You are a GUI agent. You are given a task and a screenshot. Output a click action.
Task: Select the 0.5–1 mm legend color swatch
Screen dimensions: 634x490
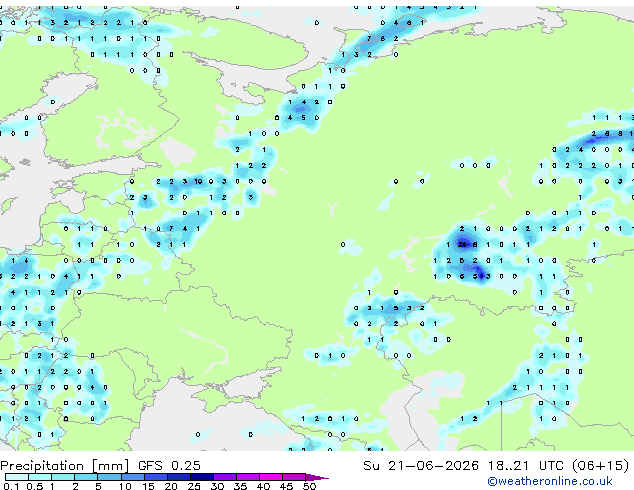[x=40, y=477]
